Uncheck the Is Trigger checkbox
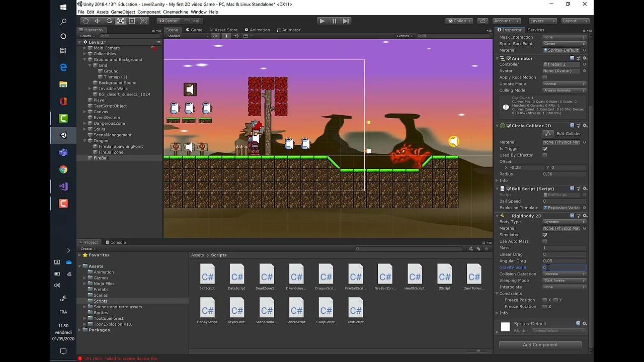 [545, 149]
